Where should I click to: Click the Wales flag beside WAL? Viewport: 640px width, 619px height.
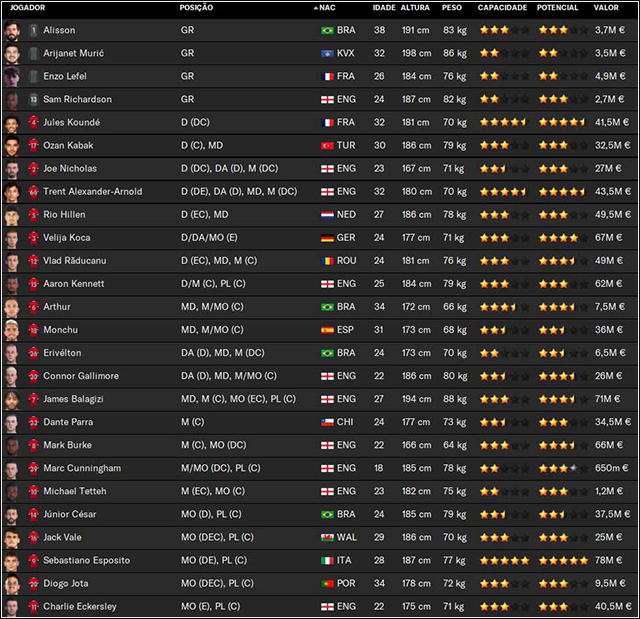point(327,537)
